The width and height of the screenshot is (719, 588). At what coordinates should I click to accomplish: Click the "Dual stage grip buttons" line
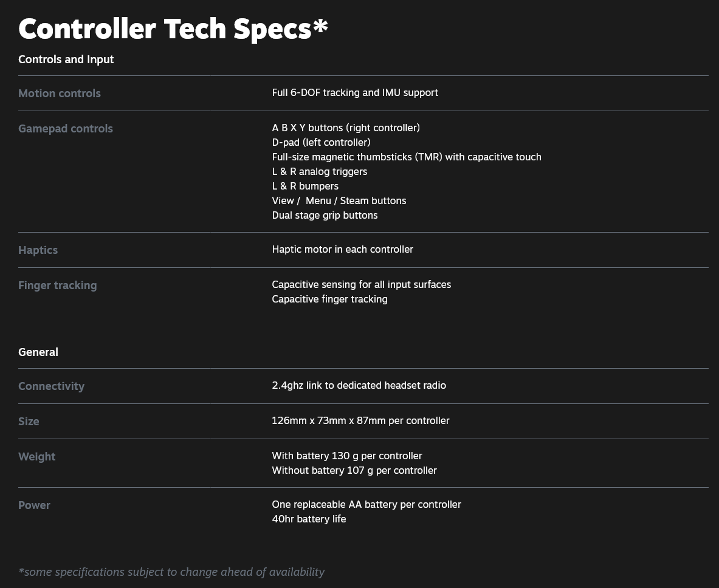(x=325, y=216)
